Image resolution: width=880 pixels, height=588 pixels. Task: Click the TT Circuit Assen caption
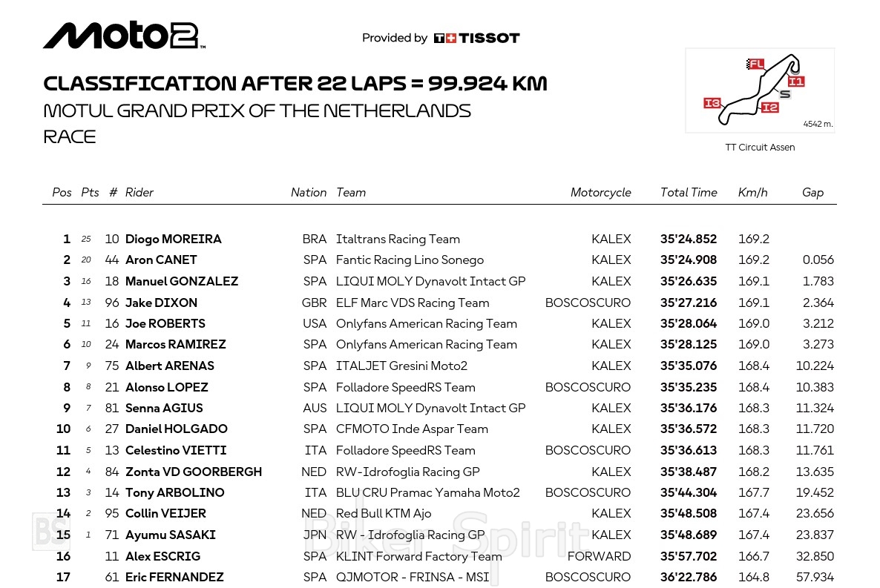pyautogui.click(x=760, y=148)
